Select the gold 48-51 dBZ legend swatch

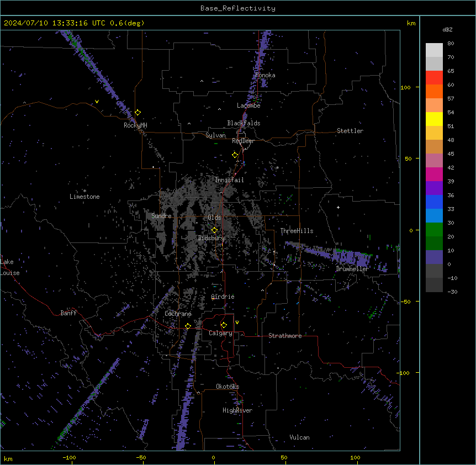[x=434, y=133]
